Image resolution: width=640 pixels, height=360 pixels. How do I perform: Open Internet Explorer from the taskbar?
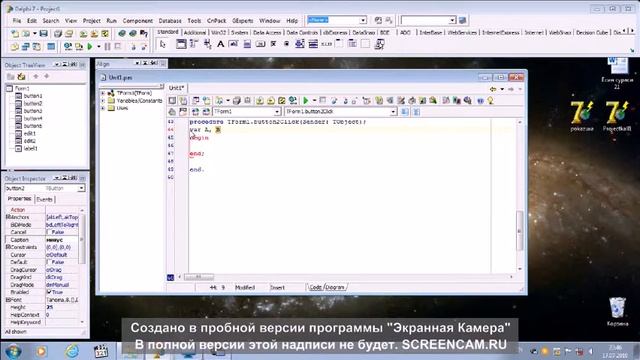click(72, 351)
